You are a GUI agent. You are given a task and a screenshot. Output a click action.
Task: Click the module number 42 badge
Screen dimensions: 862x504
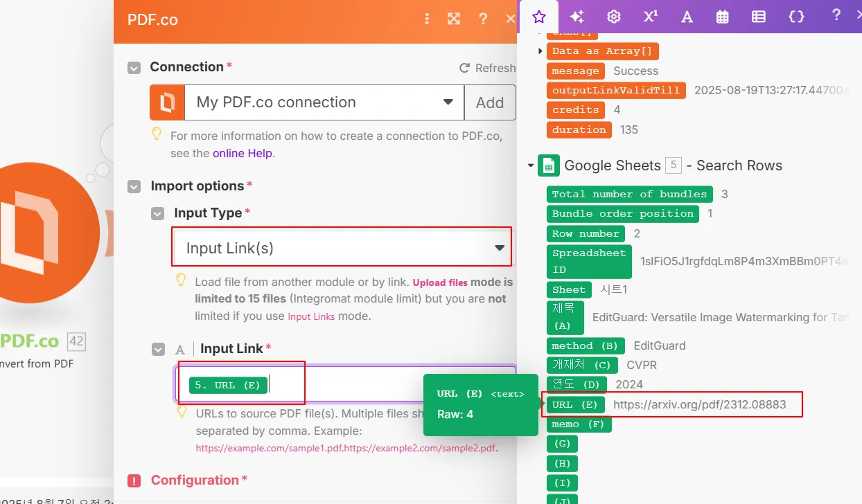tap(76, 341)
